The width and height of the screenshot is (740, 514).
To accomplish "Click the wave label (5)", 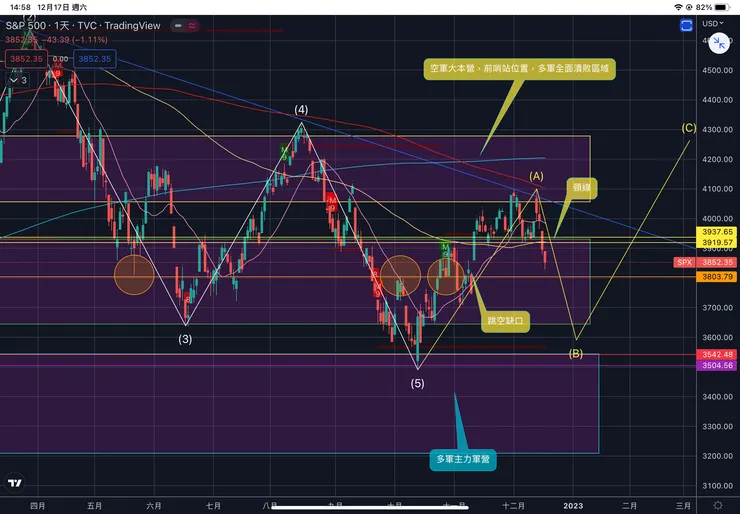I will pos(417,384).
